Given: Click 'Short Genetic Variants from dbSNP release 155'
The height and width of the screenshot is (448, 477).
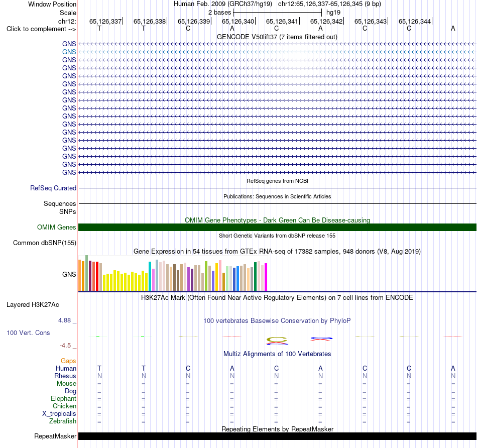Looking at the screenshot, I should (277, 236).
